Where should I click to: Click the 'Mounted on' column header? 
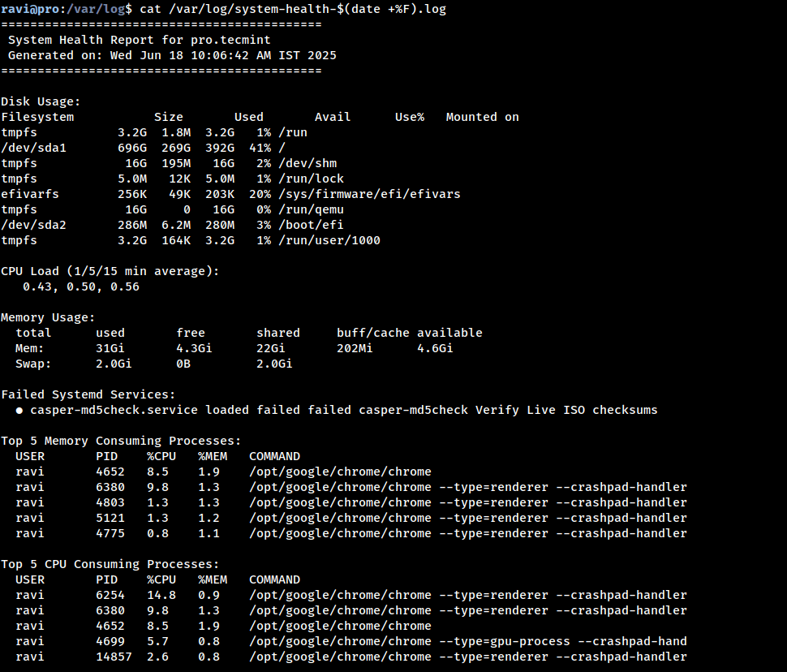[482, 117]
